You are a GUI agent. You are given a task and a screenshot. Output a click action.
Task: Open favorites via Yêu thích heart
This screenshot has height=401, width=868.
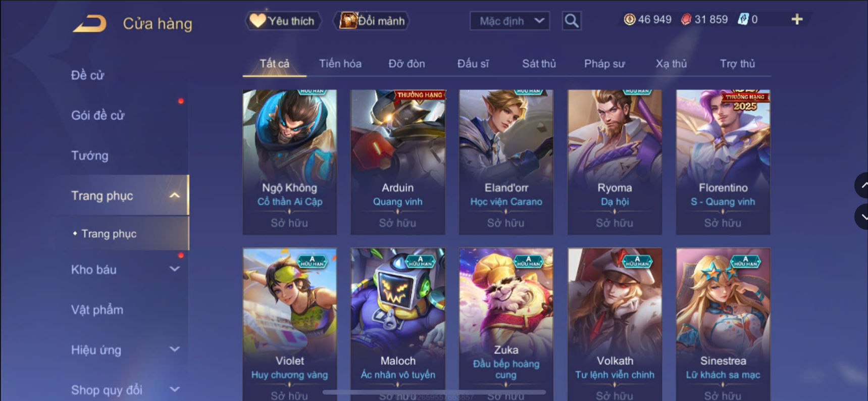click(x=283, y=21)
